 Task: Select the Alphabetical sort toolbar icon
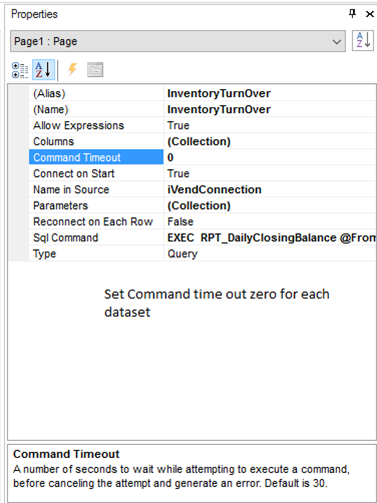pos(43,70)
